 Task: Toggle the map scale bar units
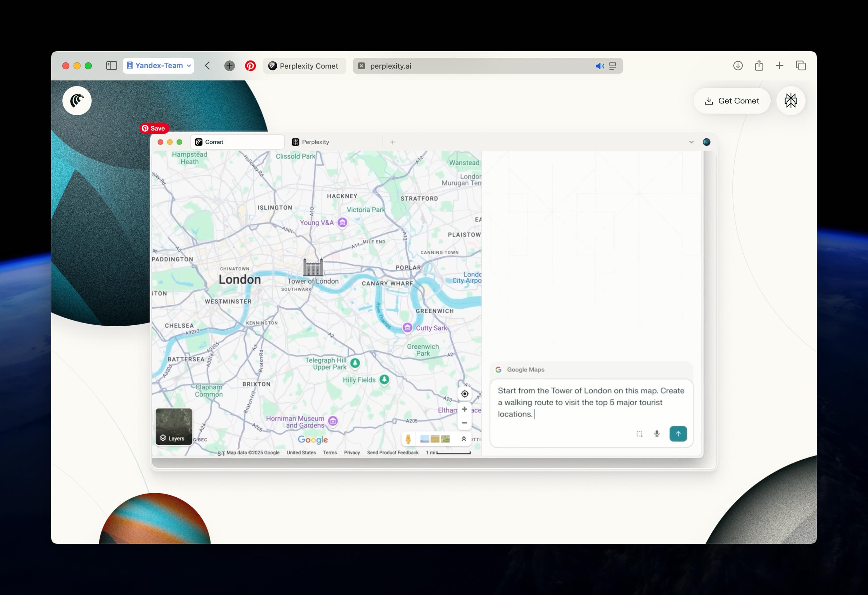448,453
